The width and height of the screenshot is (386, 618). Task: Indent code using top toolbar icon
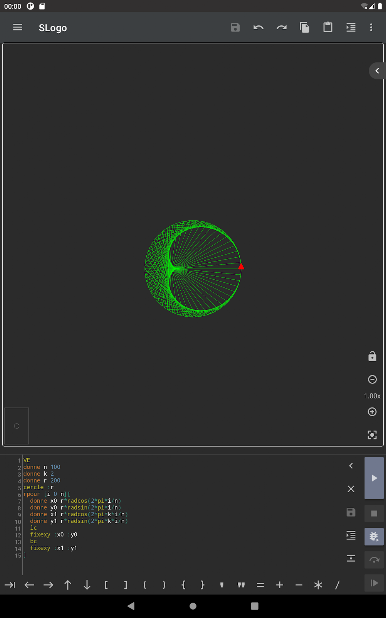point(351,27)
